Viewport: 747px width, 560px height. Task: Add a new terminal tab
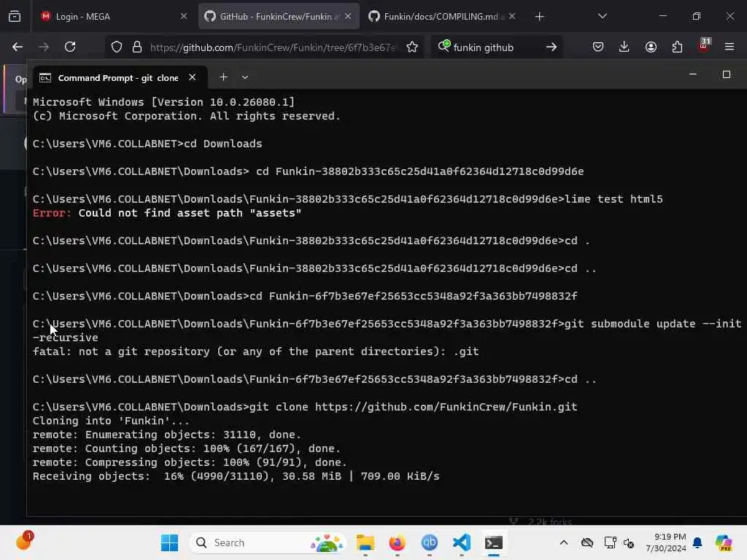(x=223, y=77)
